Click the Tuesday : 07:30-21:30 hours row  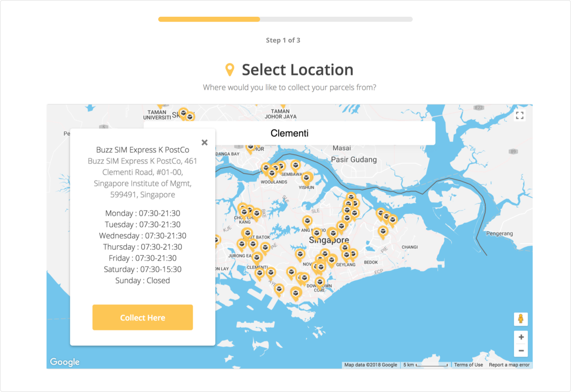pyautogui.click(x=143, y=225)
